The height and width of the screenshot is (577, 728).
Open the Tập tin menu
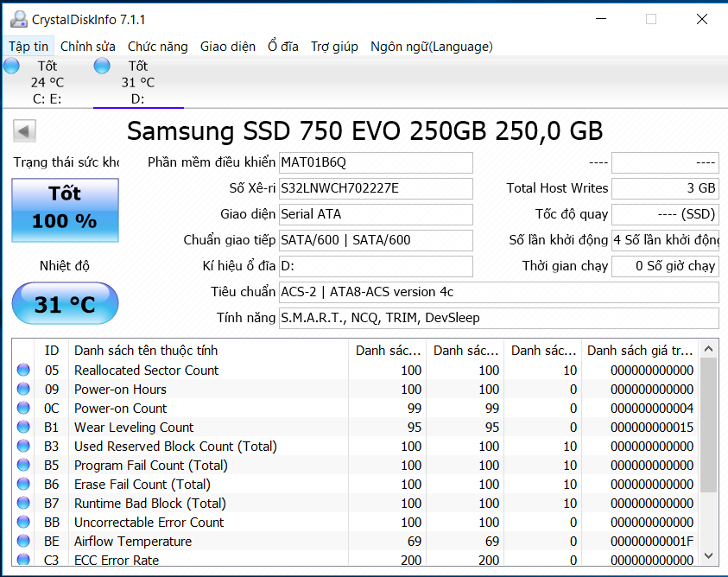[28, 47]
